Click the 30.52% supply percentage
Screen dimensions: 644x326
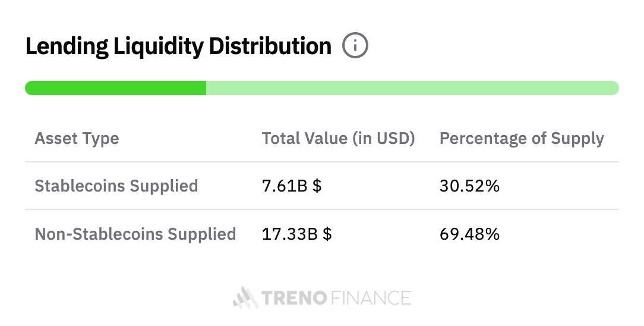[x=469, y=186]
